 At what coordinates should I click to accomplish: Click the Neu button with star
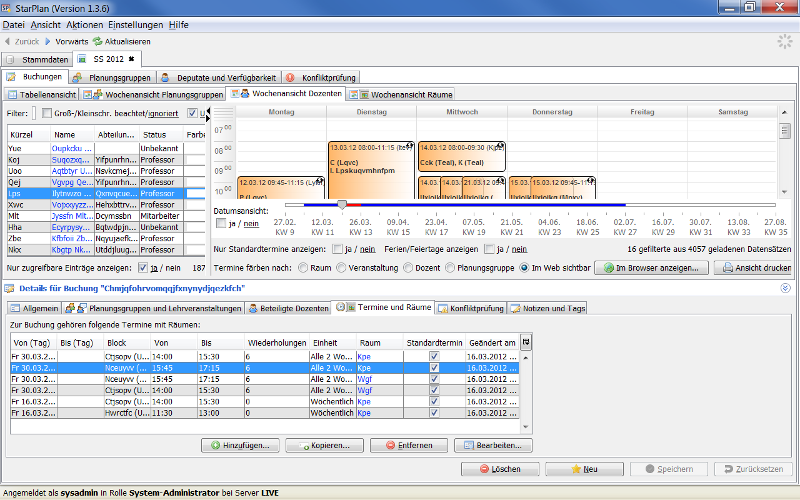[584, 469]
